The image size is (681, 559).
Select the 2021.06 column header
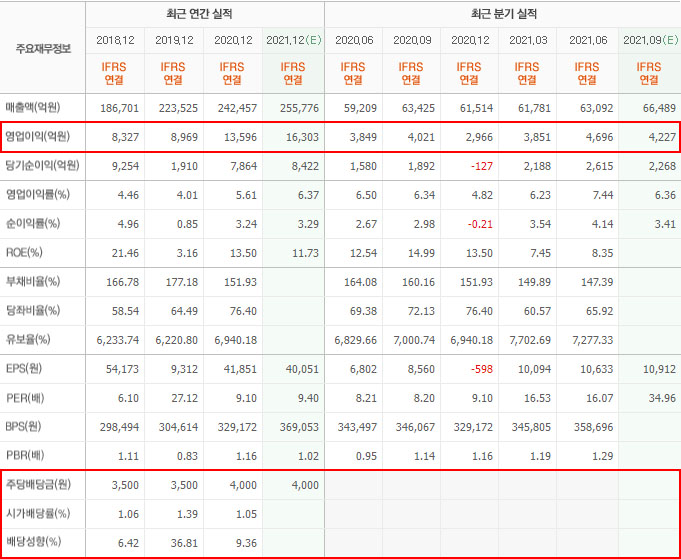[588, 40]
